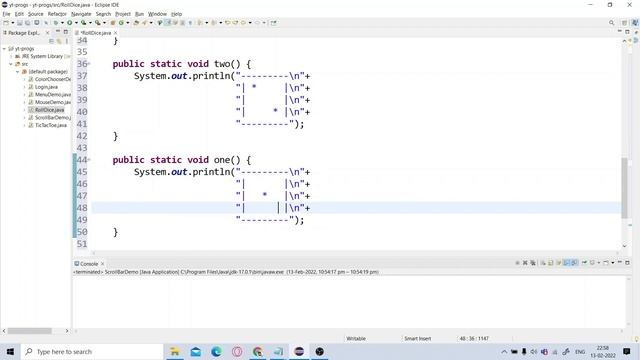
Task: Click Eclipse IDE icon in taskbar
Action: [299, 351]
